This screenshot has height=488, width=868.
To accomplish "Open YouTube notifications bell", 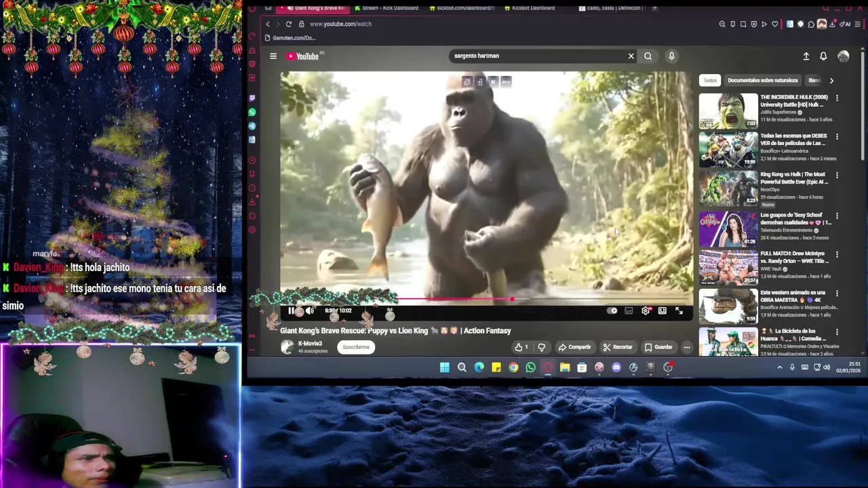I will coord(823,56).
